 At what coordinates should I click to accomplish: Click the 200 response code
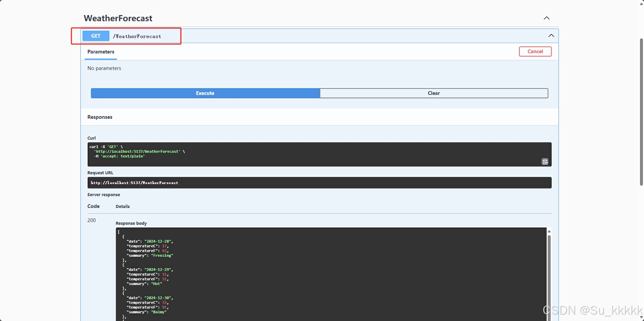92,220
